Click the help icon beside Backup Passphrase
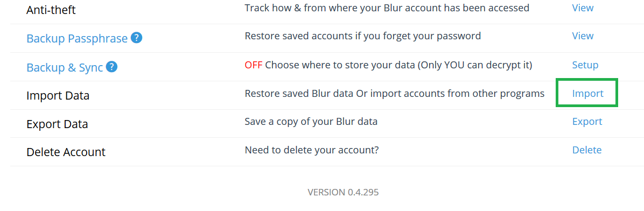The image size is (644, 211). [x=136, y=38]
